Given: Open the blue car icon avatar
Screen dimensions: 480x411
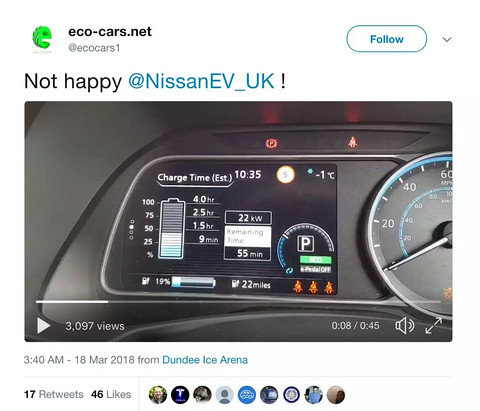Looking at the screenshot, I should point(247,395).
